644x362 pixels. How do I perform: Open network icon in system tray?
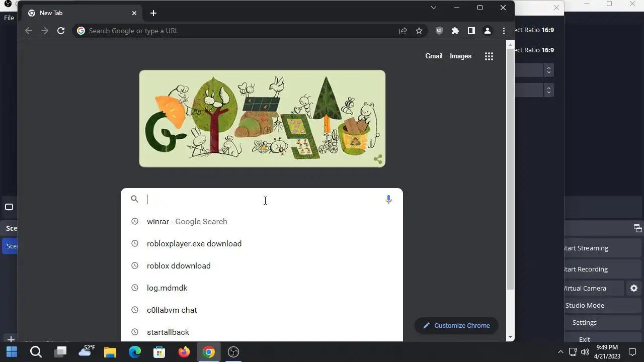[573, 352]
